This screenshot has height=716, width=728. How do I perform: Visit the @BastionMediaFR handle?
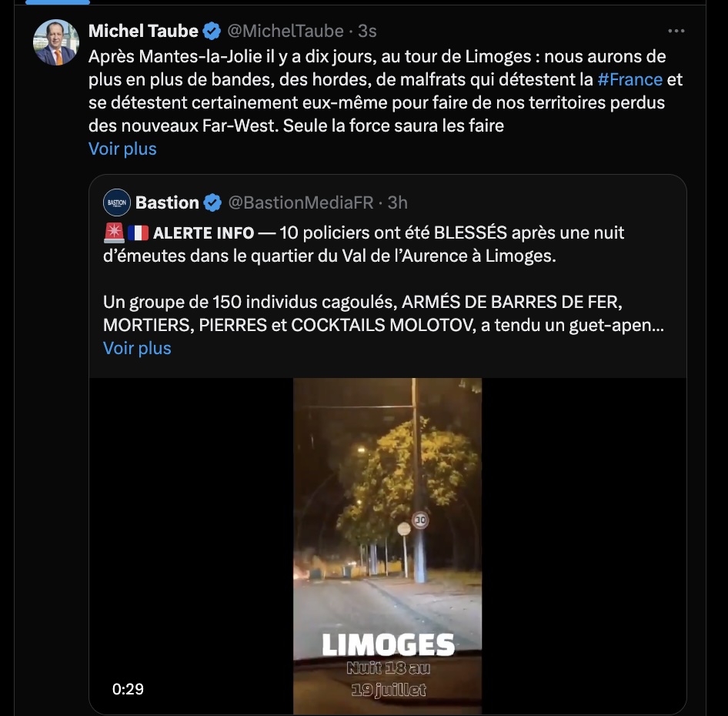click(x=301, y=202)
